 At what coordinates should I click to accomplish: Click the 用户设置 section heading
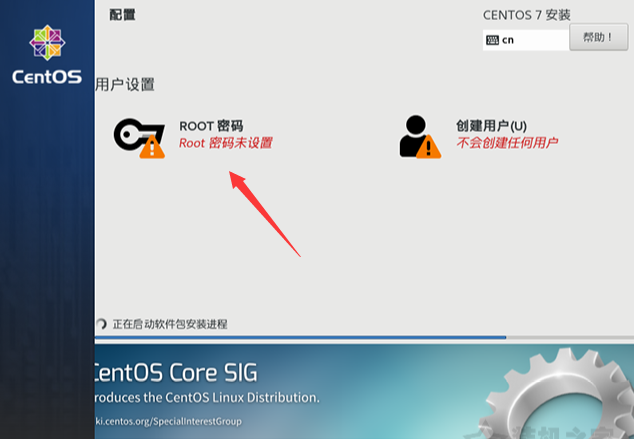click(x=125, y=85)
